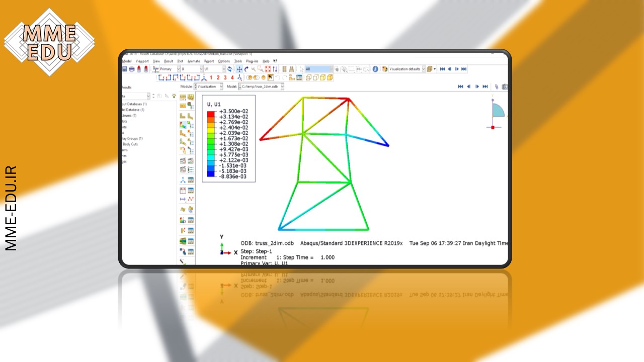
Task: Select Output Databases (1) tree item
Action: click(134, 104)
